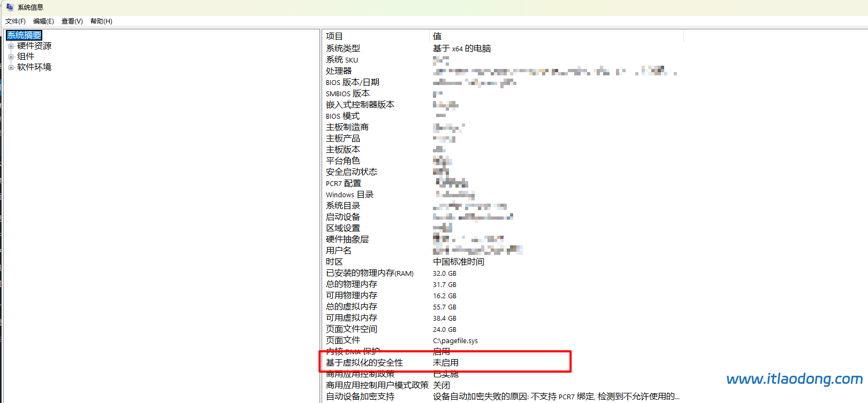Expand the 软件环境 tree node

point(11,67)
